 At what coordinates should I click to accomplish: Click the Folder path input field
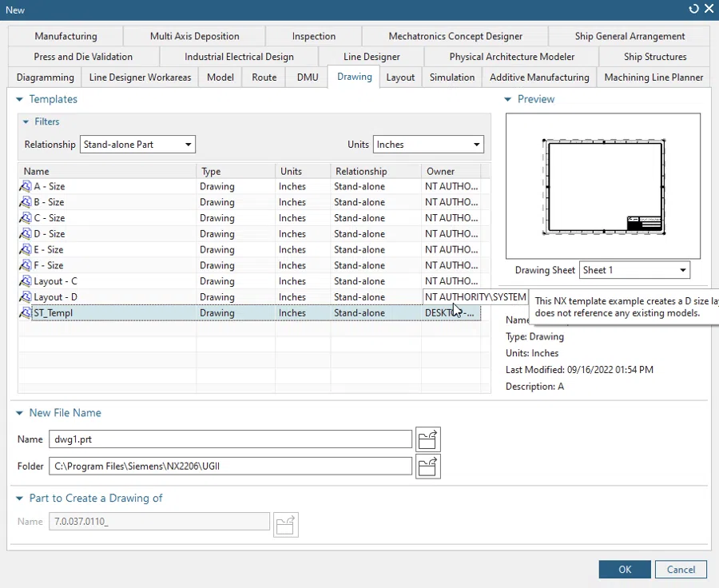point(230,467)
